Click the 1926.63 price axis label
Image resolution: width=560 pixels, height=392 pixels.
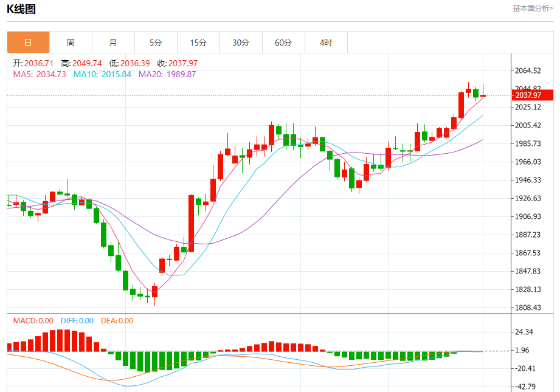point(528,198)
